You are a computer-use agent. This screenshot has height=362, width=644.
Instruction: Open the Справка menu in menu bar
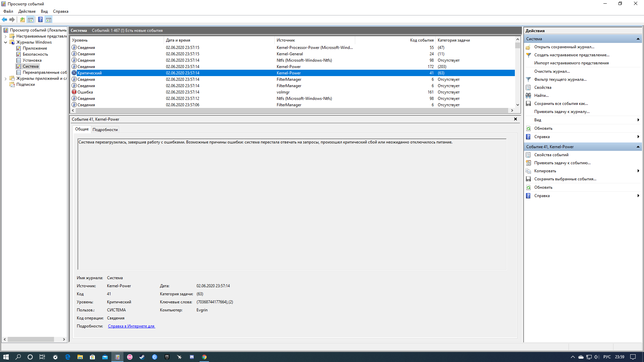61,11
